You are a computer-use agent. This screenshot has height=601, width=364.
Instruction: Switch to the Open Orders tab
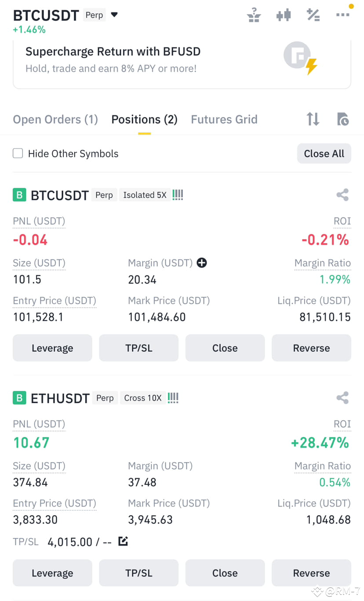coord(55,120)
